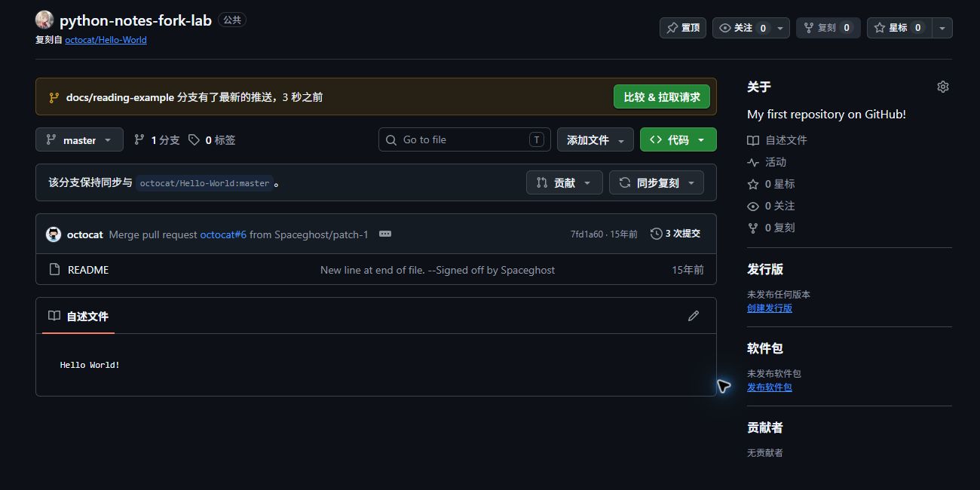Click the pulse icon beside 活动
The image size is (980, 490).
point(752,162)
